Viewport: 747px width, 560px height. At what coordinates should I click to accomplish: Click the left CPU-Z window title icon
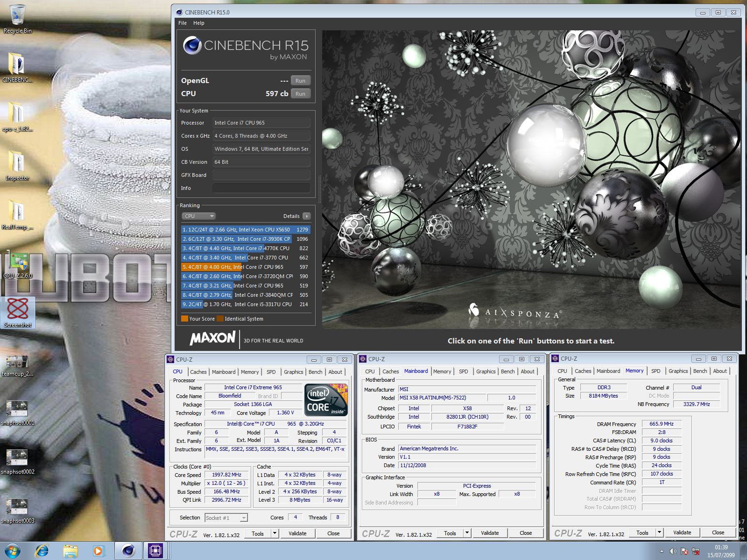pyautogui.click(x=170, y=359)
